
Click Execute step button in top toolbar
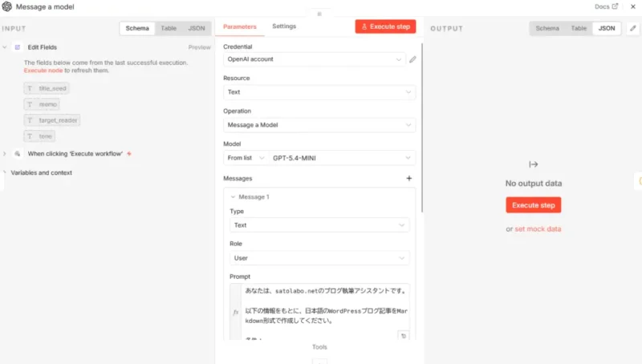pos(385,26)
